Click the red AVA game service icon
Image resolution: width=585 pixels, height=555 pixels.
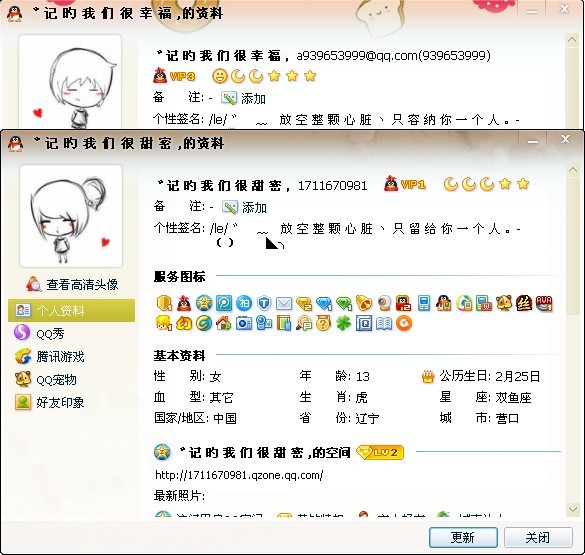(544, 303)
